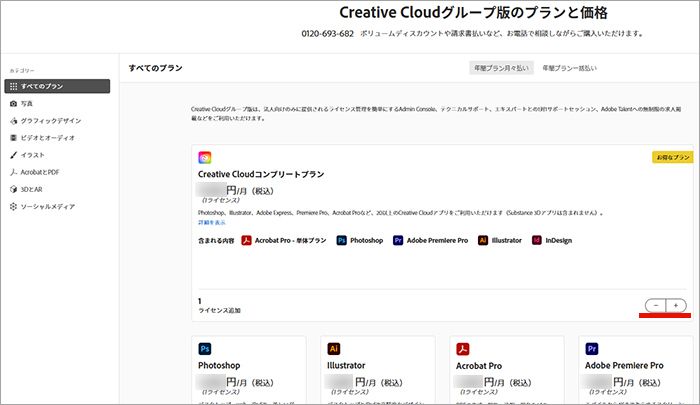Click Creative Cloudコンプリートプラン title

(x=261, y=174)
